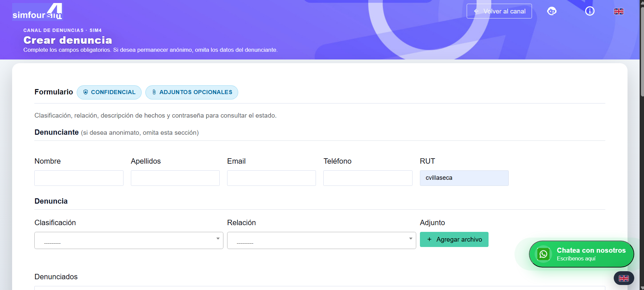Click the simfoursim logo
644x290 pixels.
[x=37, y=12]
